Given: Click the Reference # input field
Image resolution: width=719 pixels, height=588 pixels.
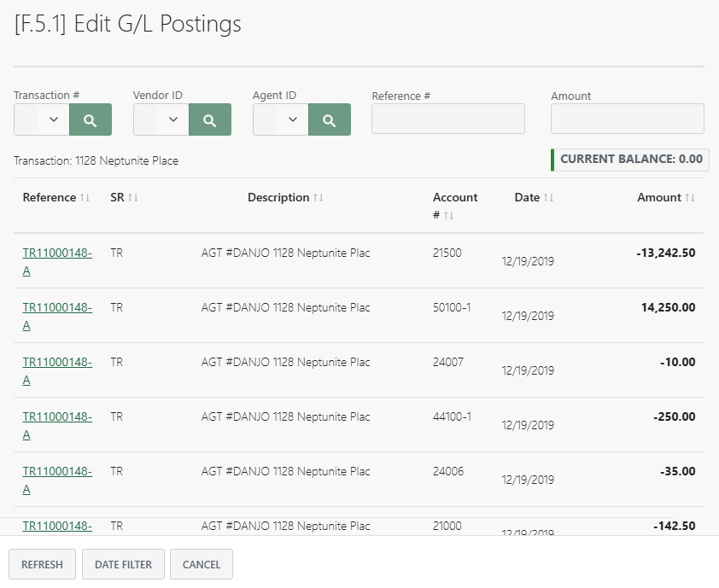Looking at the screenshot, I should (x=447, y=119).
